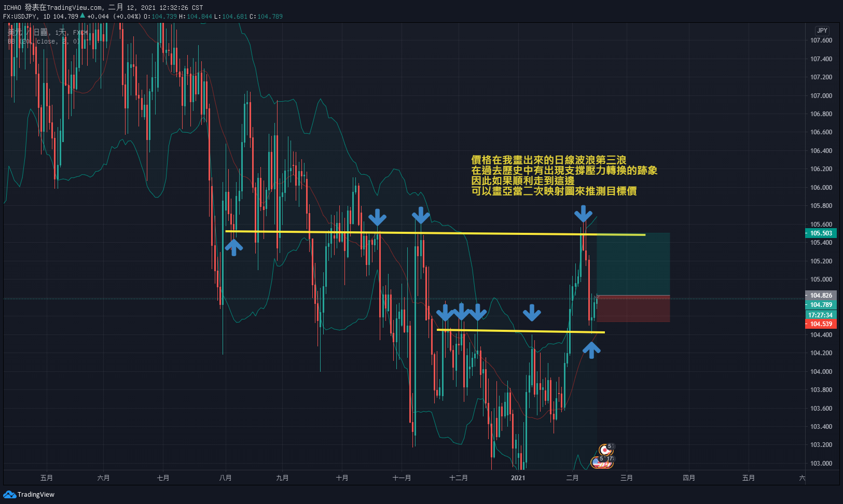Click 十一月 on the time axis
This screenshot has width=843, height=504.
point(402,478)
